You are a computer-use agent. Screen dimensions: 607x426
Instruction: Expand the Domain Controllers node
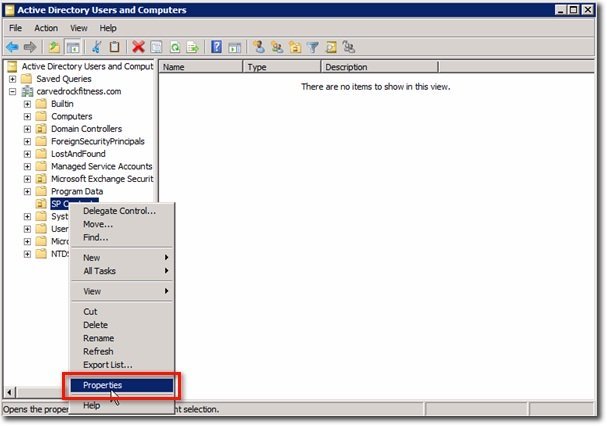click(27, 129)
